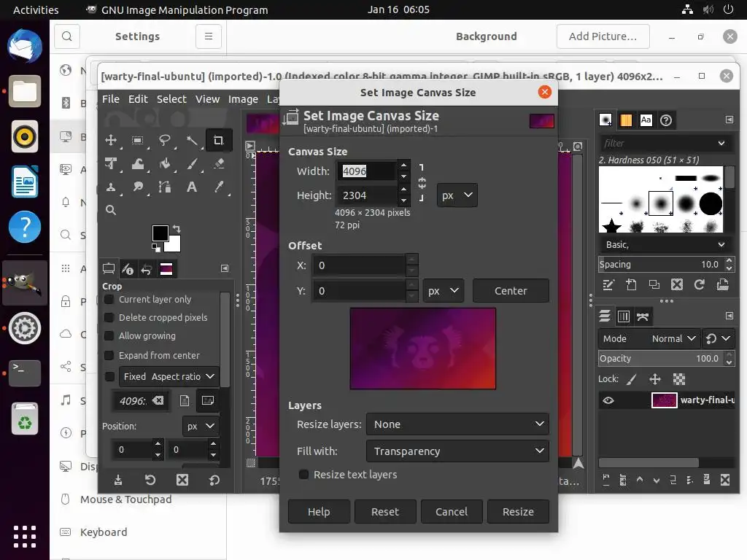Image resolution: width=747 pixels, height=560 pixels.
Task: Open Position unit px dropdown
Action: (x=201, y=426)
